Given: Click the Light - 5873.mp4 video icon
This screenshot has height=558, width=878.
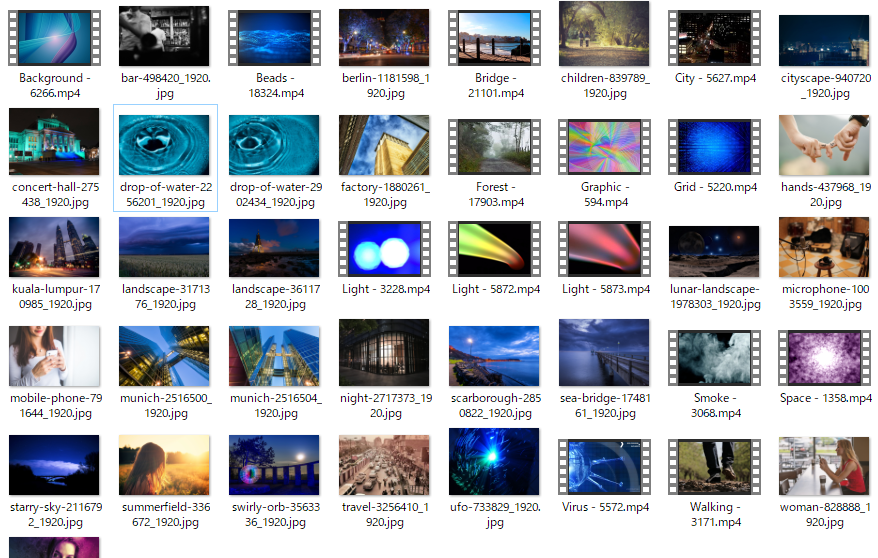Looking at the screenshot, I should [x=604, y=249].
